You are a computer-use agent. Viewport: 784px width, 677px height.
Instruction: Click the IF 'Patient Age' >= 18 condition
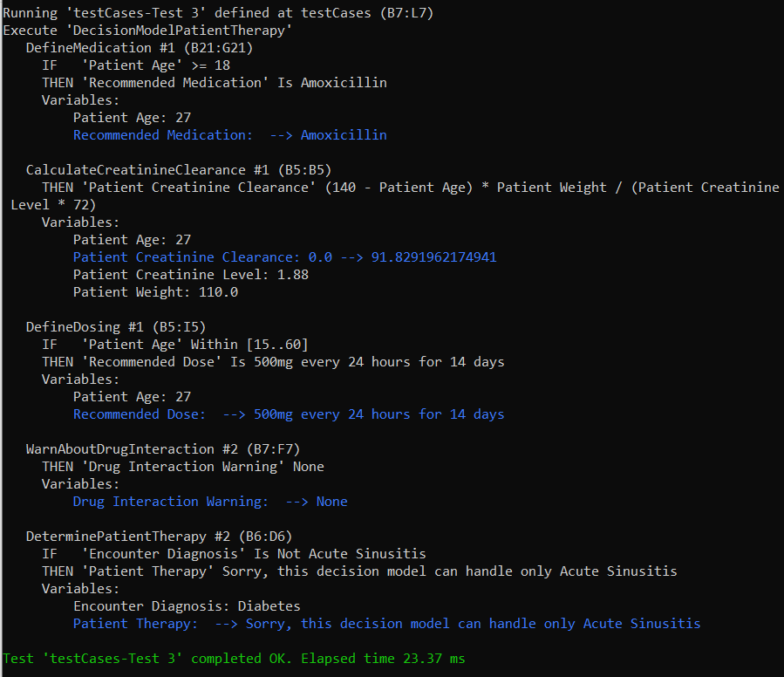(x=136, y=65)
